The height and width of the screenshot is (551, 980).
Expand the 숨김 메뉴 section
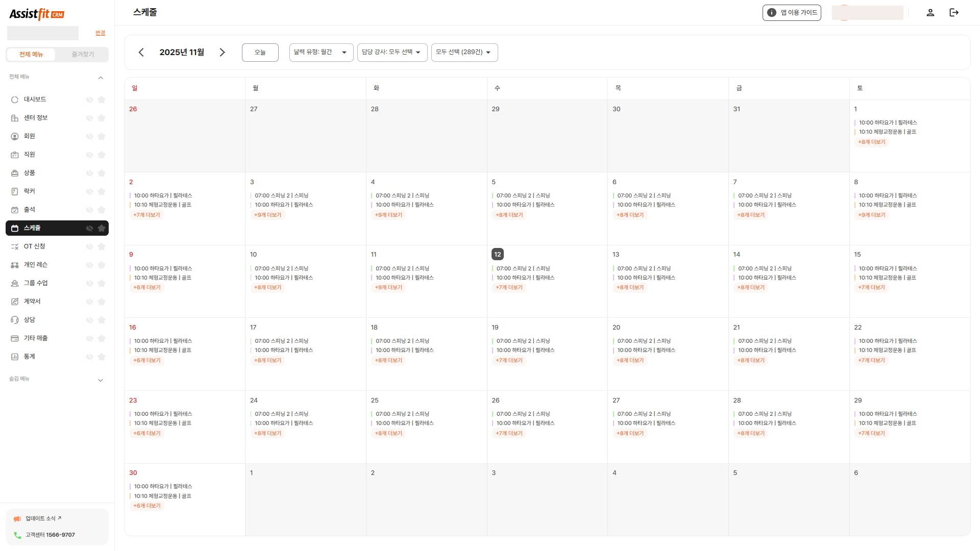[x=101, y=380]
